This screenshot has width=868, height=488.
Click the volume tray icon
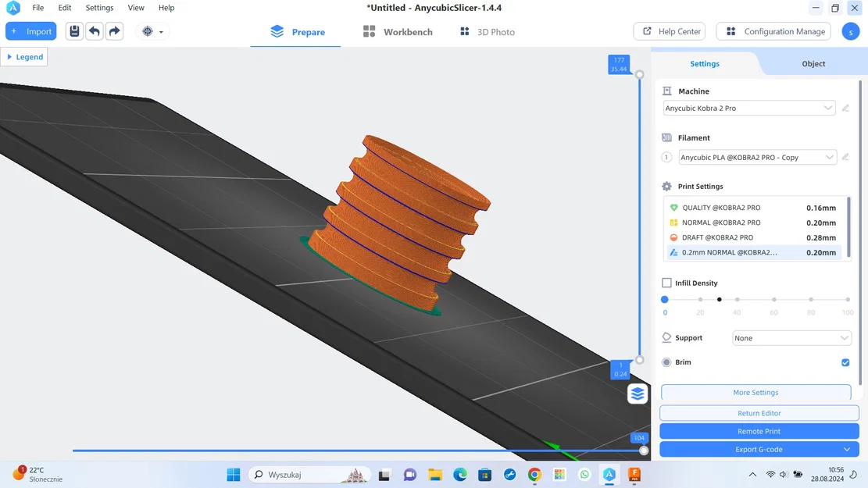coord(784,475)
